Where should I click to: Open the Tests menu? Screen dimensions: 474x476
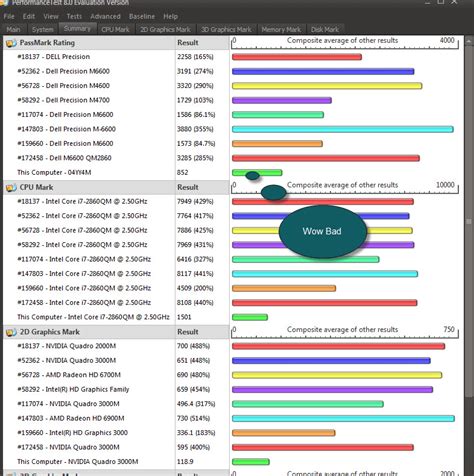[x=74, y=16]
